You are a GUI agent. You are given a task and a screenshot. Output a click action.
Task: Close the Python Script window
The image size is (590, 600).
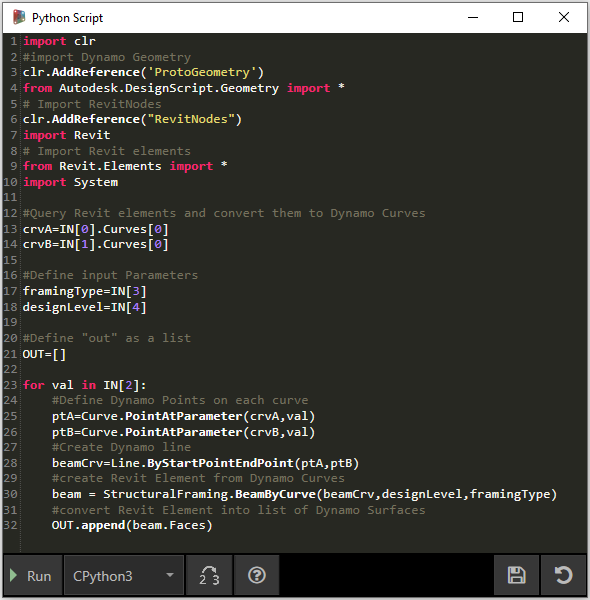point(564,17)
